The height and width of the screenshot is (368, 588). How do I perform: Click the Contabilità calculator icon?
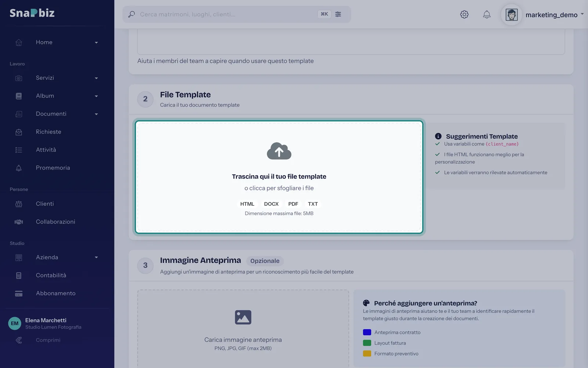tap(19, 276)
